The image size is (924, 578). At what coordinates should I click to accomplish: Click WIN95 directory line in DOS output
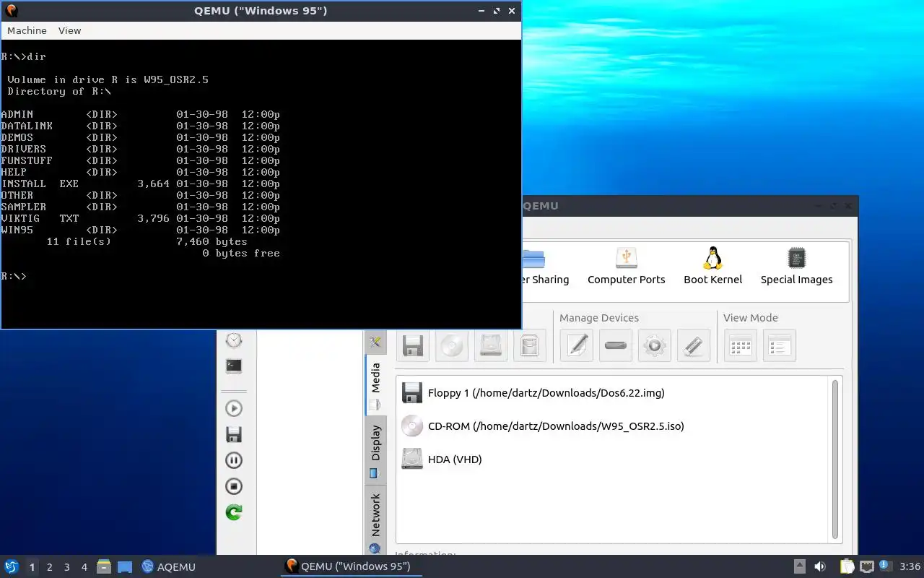(141, 230)
